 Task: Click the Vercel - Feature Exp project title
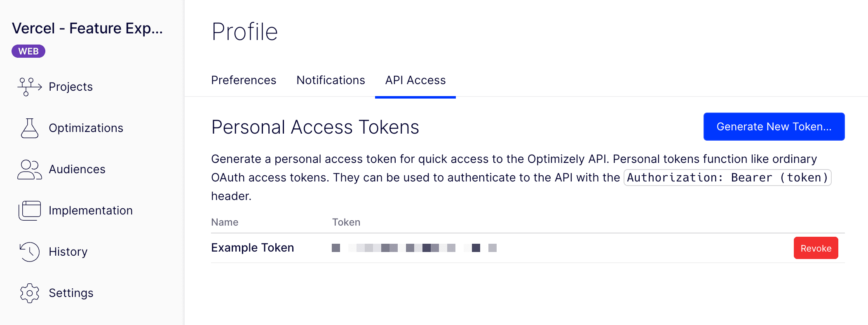pyautogui.click(x=87, y=28)
